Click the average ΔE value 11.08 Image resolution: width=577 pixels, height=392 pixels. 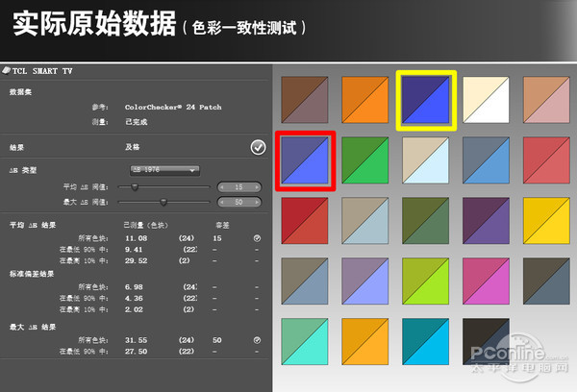[137, 238]
